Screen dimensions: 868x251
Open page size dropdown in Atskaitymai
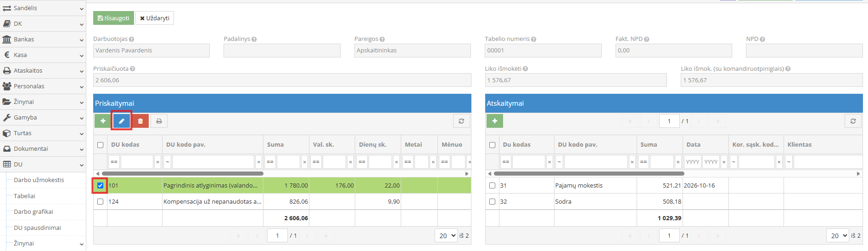838,235
